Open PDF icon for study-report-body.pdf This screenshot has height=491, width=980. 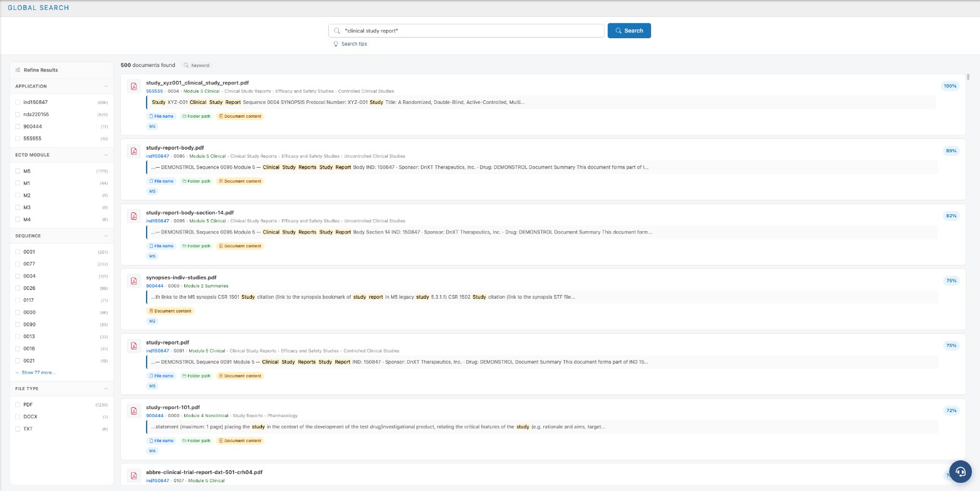tap(133, 151)
